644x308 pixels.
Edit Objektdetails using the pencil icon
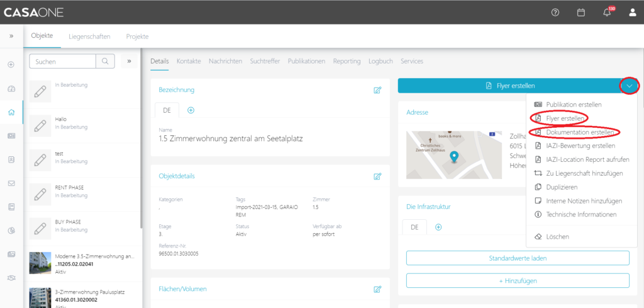click(x=377, y=176)
